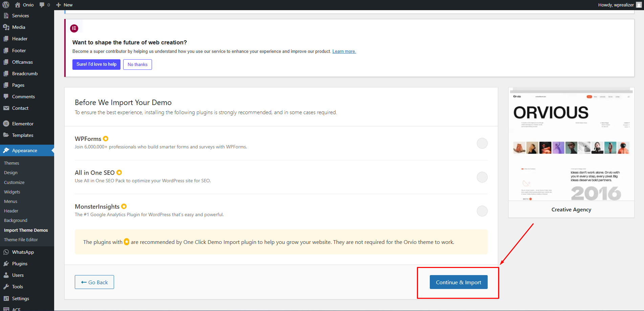The width and height of the screenshot is (644, 311).
Task: Click the Footer post type icon
Action: point(6,50)
